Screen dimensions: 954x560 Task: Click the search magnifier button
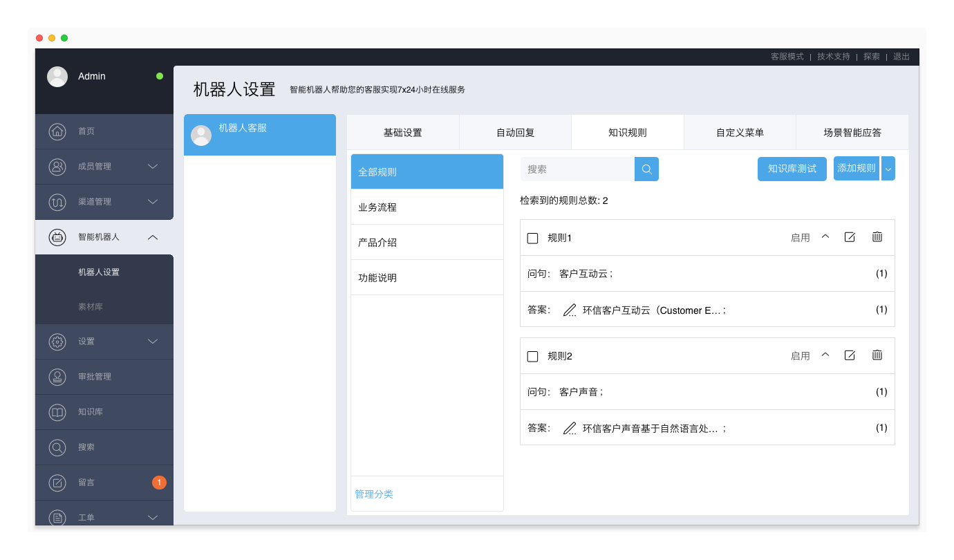(x=646, y=169)
